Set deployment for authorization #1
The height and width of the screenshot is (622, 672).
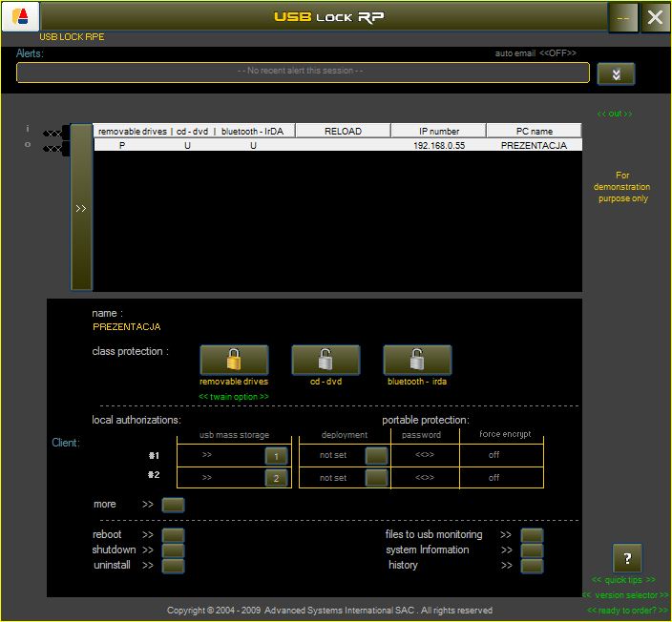(x=376, y=455)
